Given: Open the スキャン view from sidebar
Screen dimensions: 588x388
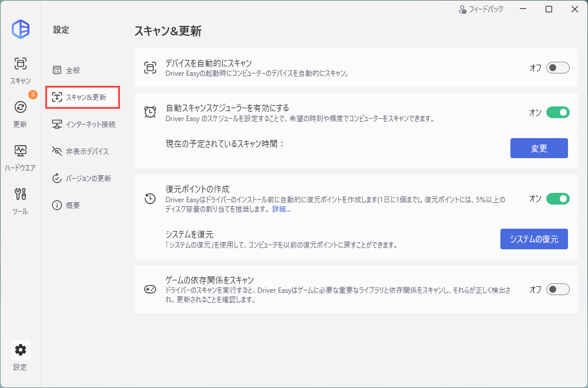Looking at the screenshot, I should [x=20, y=71].
